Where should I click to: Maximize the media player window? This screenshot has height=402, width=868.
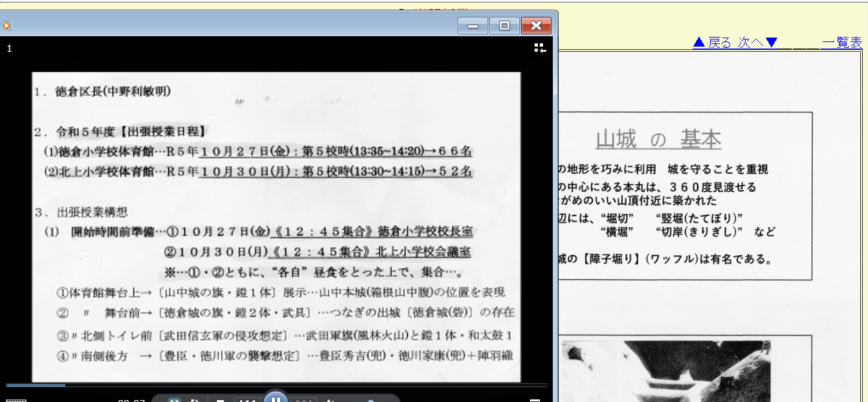point(504,26)
